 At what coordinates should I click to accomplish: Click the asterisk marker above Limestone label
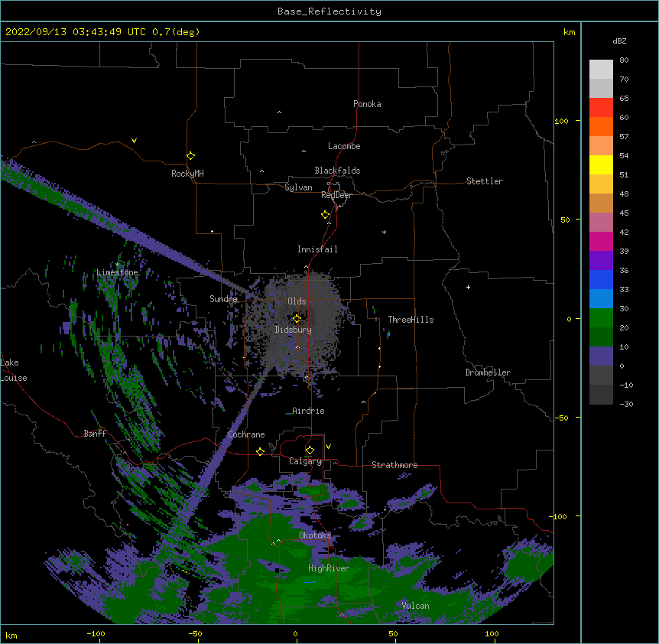coord(118,265)
